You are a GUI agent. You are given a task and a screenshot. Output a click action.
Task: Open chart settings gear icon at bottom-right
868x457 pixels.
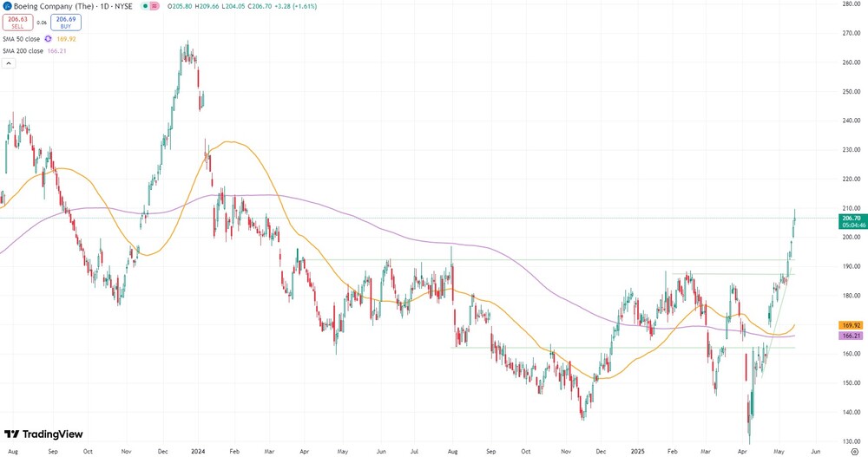[855, 452]
